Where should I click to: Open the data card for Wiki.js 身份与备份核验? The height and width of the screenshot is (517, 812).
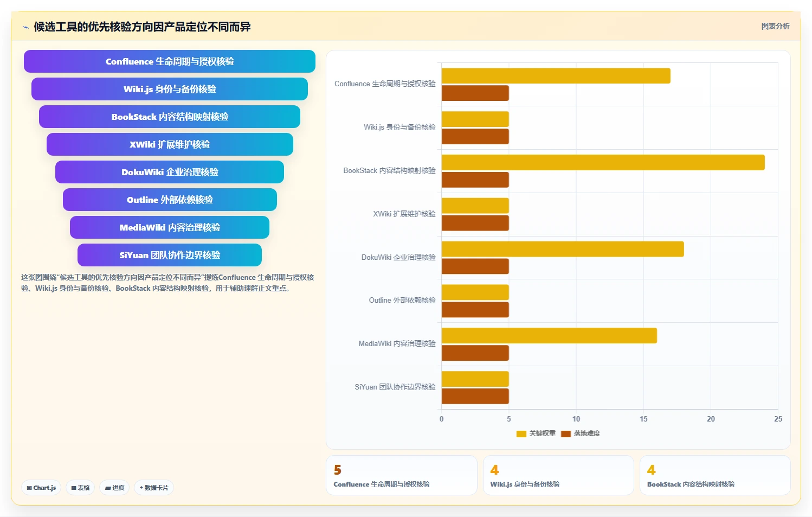(558, 475)
